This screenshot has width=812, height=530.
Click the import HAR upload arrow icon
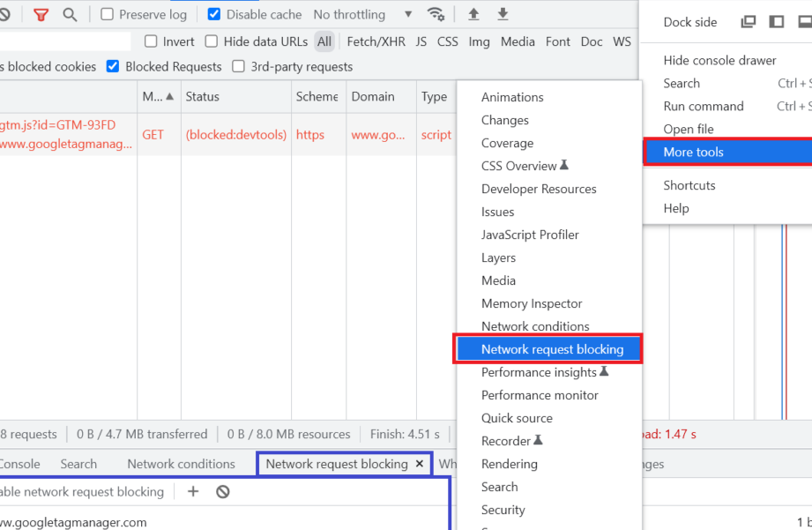(x=473, y=14)
